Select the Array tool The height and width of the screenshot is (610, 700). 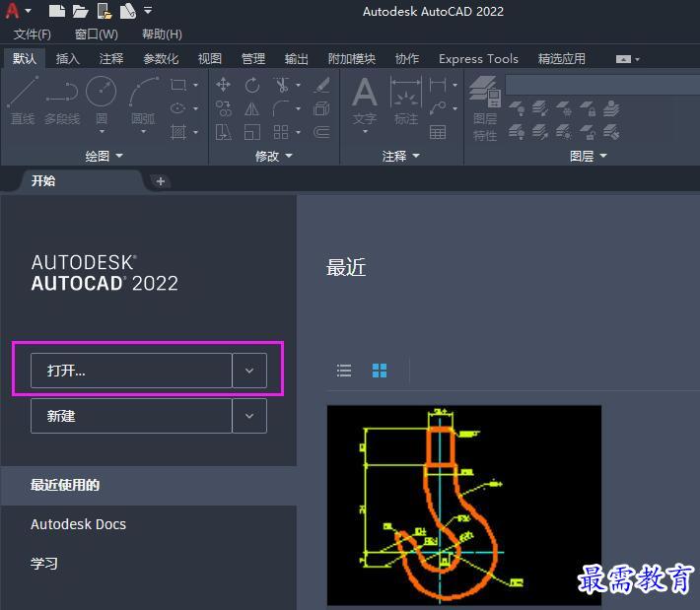(x=281, y=132)
